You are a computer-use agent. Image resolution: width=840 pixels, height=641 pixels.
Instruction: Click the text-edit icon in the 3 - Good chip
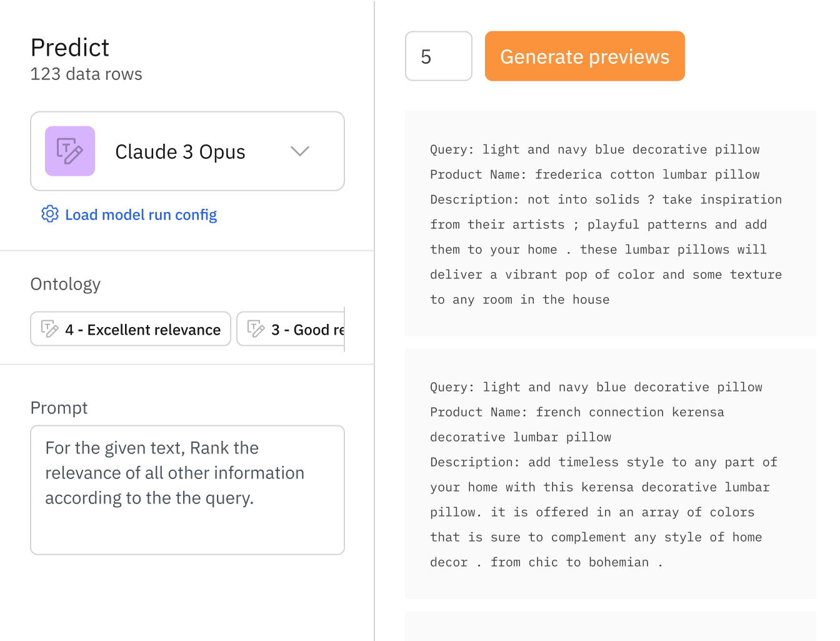tap(256, 329)
